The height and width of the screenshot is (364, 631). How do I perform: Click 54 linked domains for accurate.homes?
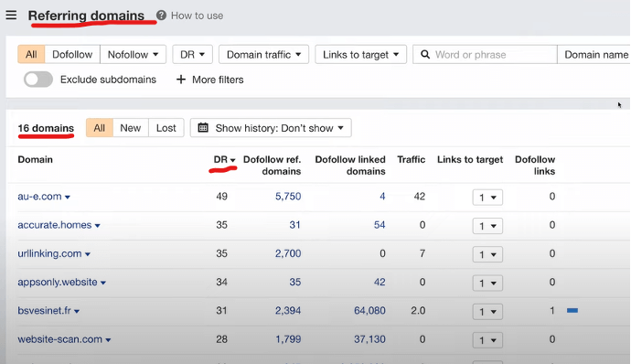(380, 225)
